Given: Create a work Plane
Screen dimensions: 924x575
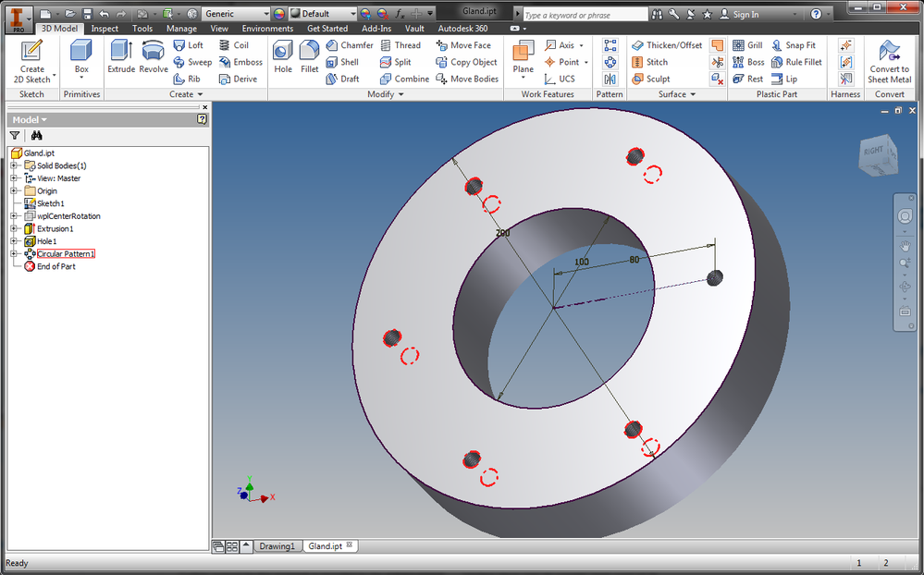Looking at the screenshot, I should (523, 59).
